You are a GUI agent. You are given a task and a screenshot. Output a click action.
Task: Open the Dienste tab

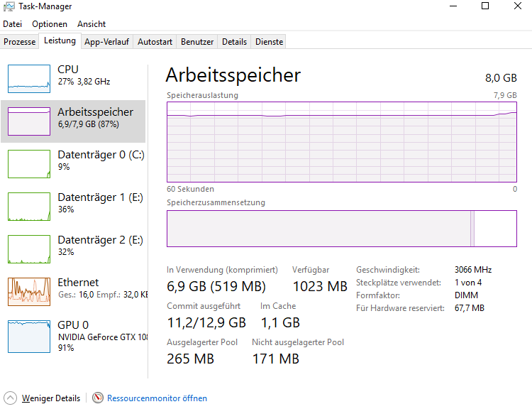(269, 42)
